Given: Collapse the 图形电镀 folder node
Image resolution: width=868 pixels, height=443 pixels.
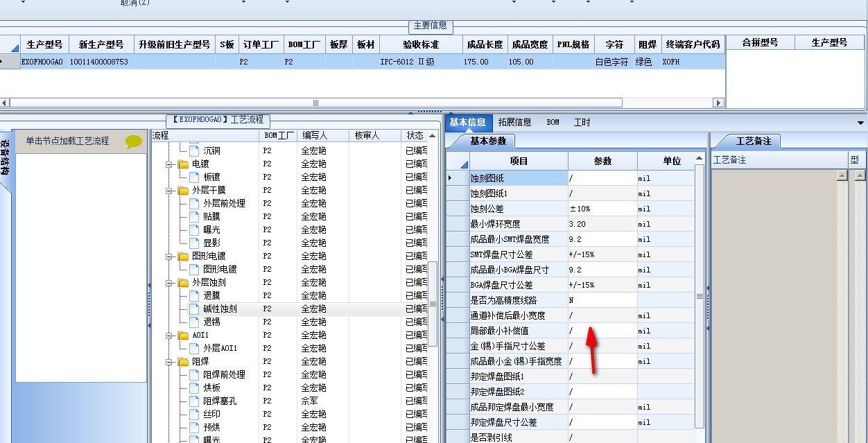Looking at the screenshot, I should pos(170,257).
